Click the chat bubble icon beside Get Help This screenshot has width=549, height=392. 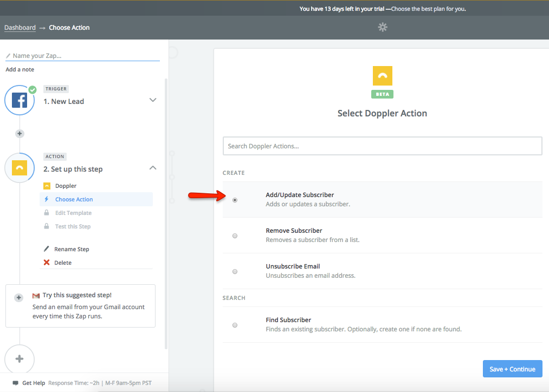pyautogui.click(x=15, y=383)
